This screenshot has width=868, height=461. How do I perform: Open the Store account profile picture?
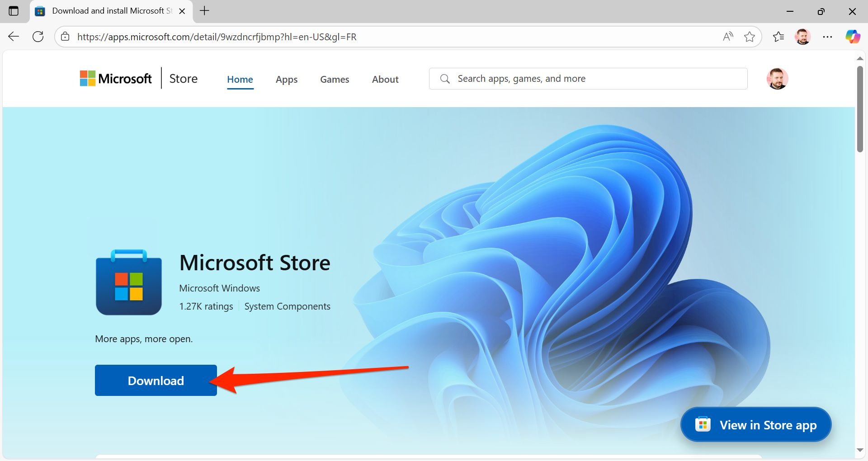[777, 79]
